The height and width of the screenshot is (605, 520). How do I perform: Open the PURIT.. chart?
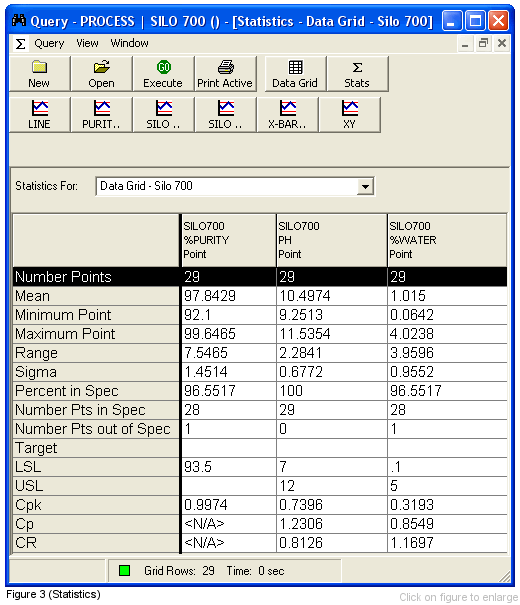(x=101, y=115)
